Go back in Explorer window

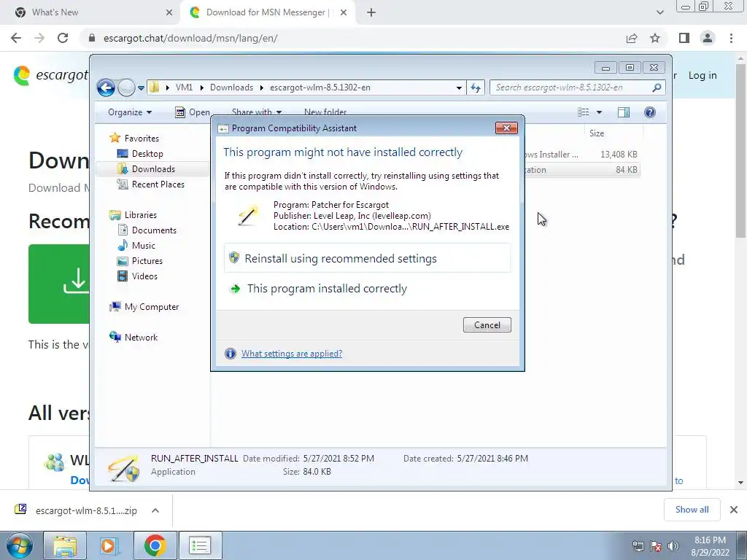pyautogui.click(x=106, y=87)
